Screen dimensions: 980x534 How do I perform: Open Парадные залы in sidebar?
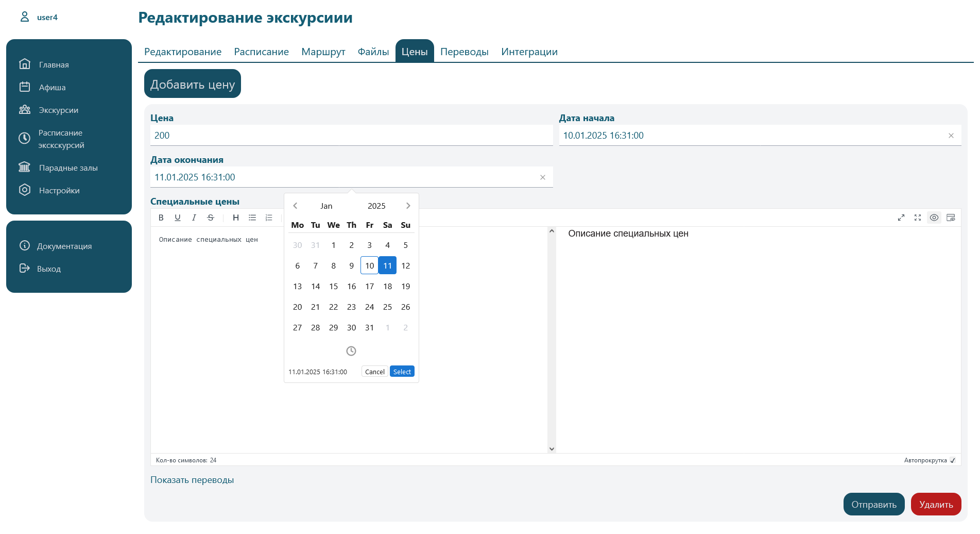[68, 168]
